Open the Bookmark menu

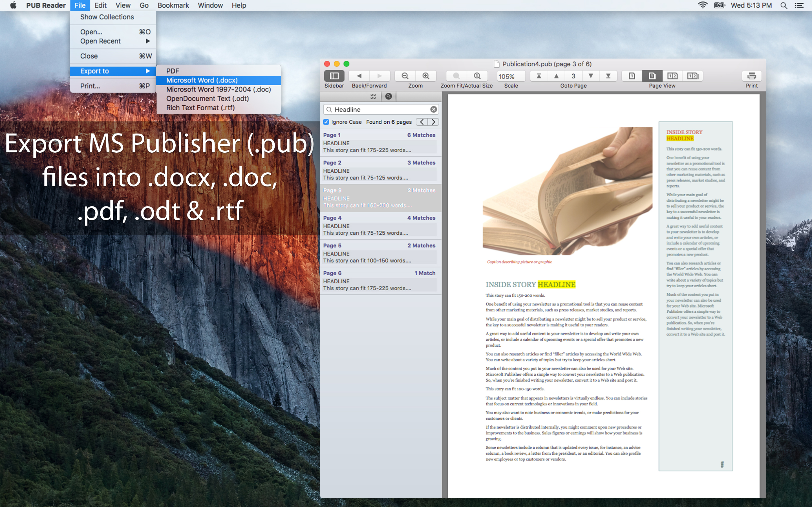coord(173,5)
